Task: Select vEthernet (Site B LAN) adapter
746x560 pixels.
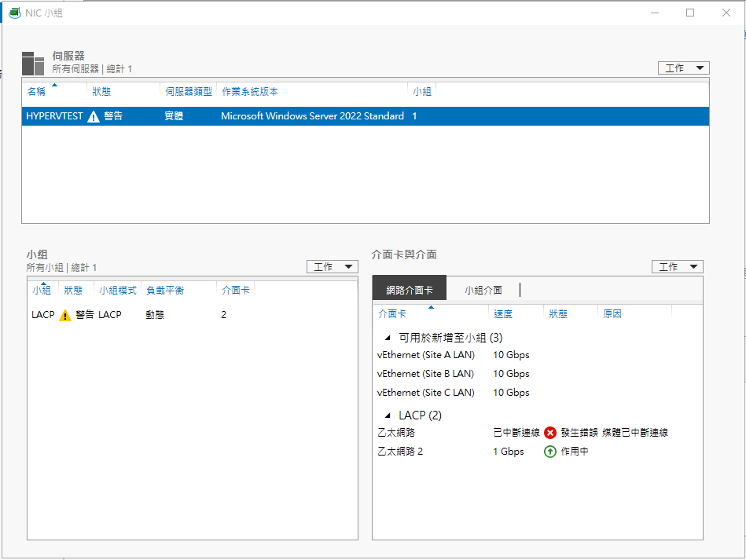Action: [537, 374]
